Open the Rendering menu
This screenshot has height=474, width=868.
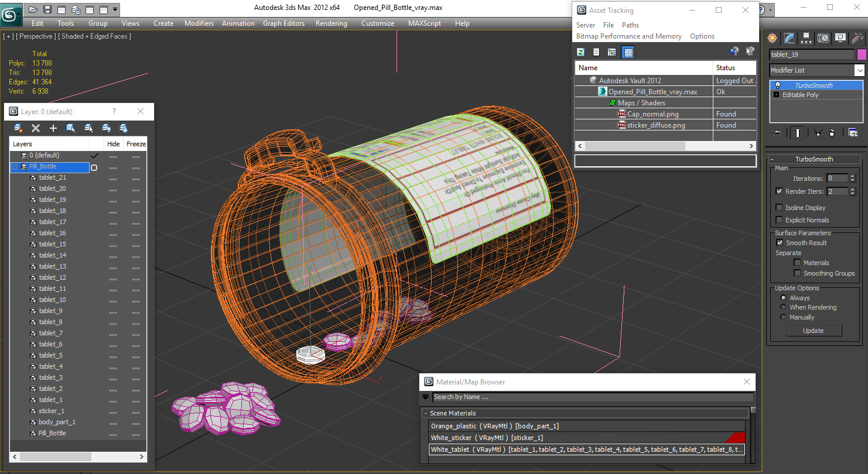pyautogui.click(x=331, y=23)
